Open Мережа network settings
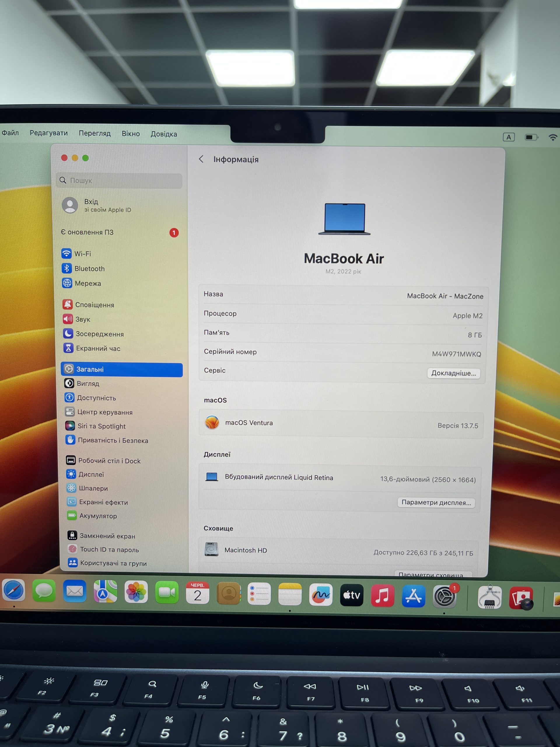The image size is (560, 747). pyautogui.click(x=82, y=283)
